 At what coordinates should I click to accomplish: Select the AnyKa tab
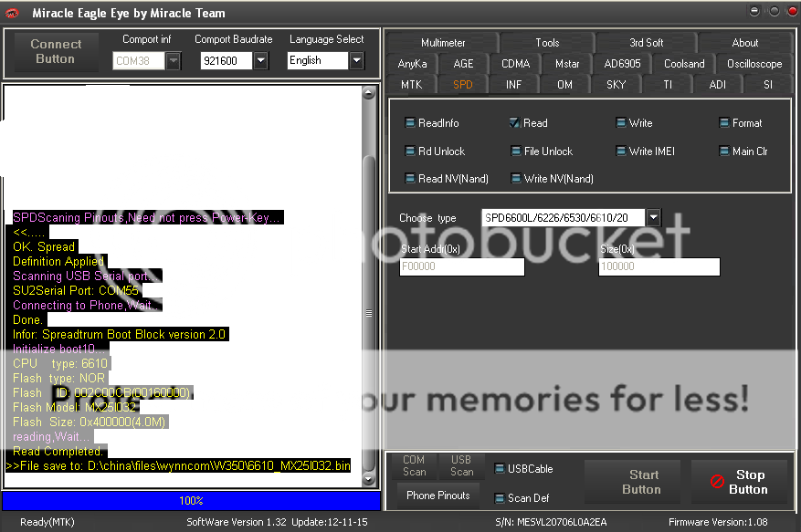[412, 64]
